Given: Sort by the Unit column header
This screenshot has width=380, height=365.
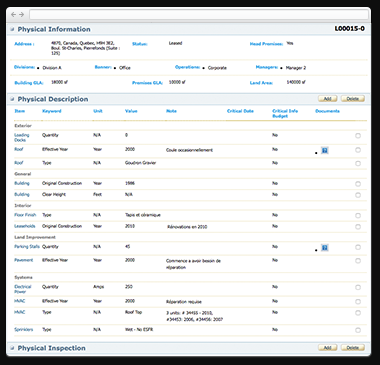Looking at the screenshot, I should [98, 111].
